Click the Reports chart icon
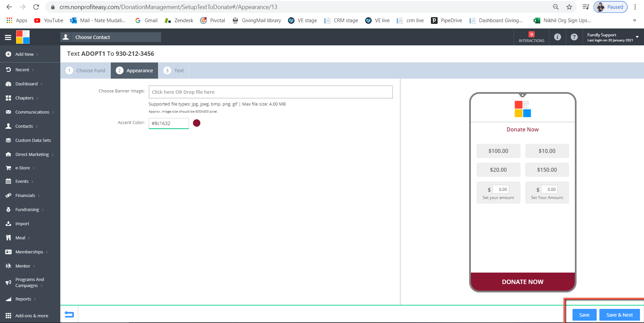644x323 pixels. click(x=8, y=299)
